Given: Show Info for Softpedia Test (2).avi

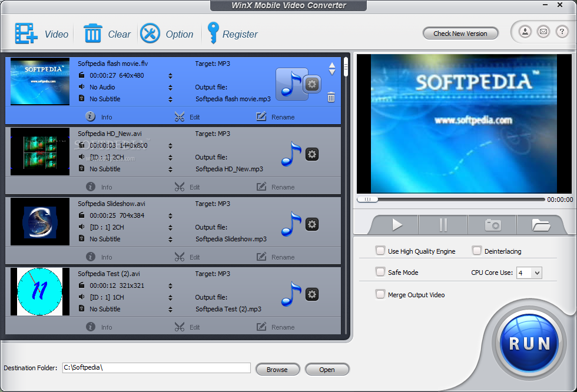Looking at the screenshot, I should point(99,327).
